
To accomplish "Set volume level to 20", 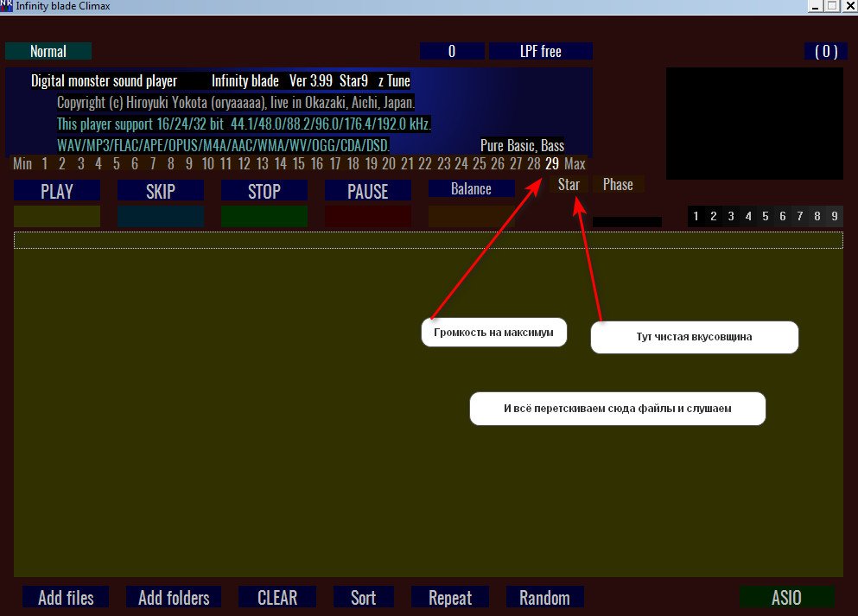I will pos(389,163).
